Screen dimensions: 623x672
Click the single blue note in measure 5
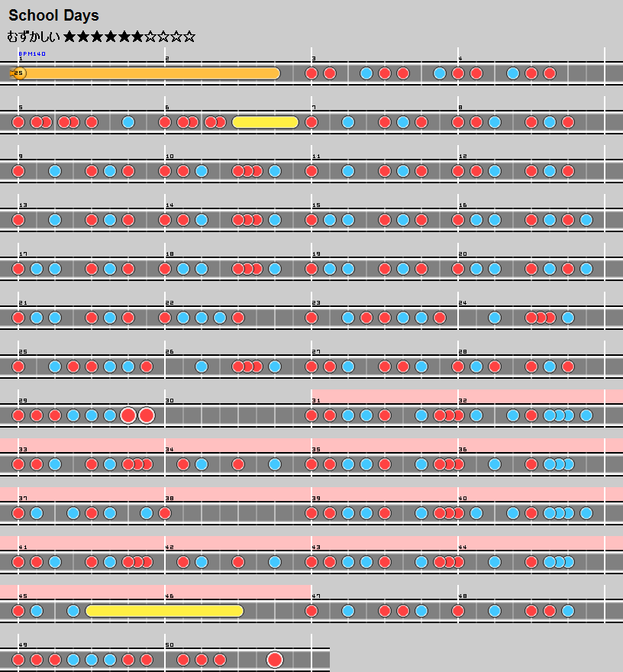click(128, 122)
